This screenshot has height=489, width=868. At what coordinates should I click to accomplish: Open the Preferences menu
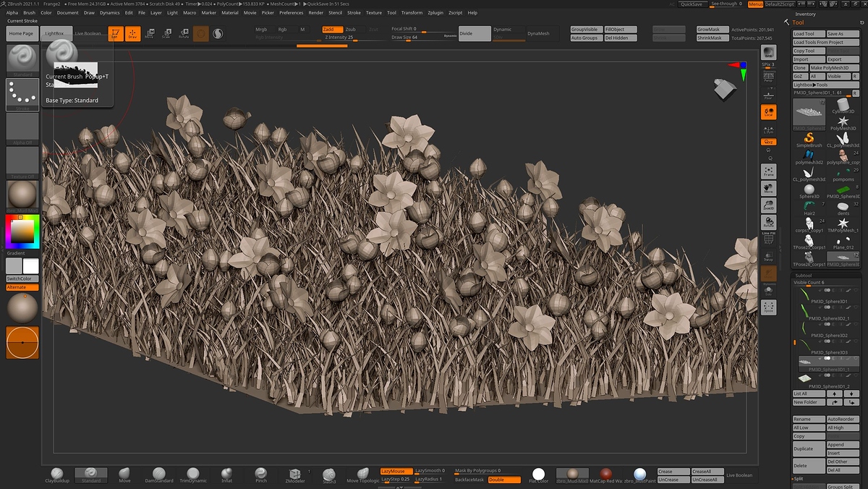click(x=292, y=12)
